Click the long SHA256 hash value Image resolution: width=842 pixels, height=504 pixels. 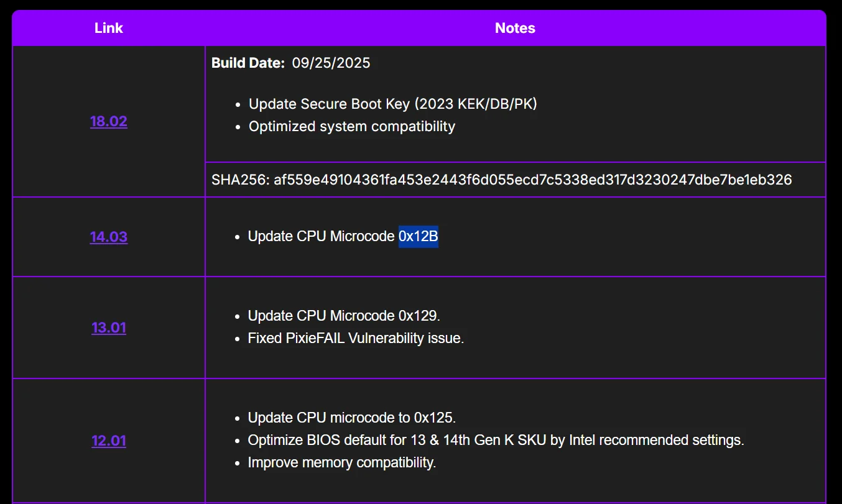533,180
